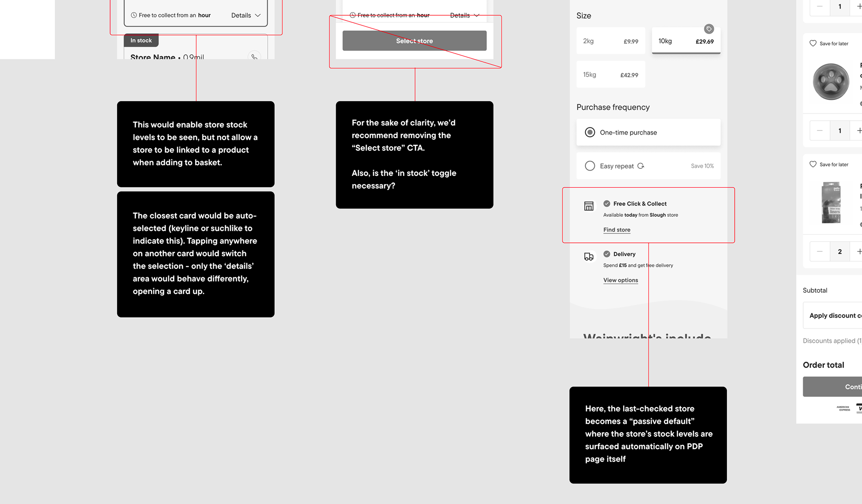Click minus button in topmost basket quantity stepper

tap(820, 7)
